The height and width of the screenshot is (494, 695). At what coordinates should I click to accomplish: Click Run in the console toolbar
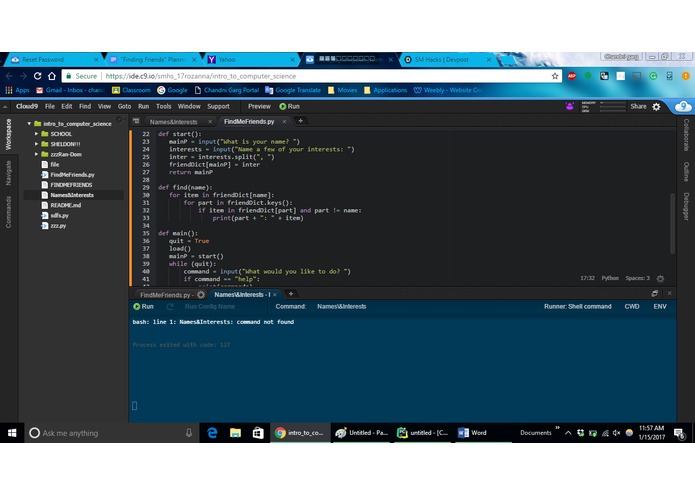coord(143,307)
